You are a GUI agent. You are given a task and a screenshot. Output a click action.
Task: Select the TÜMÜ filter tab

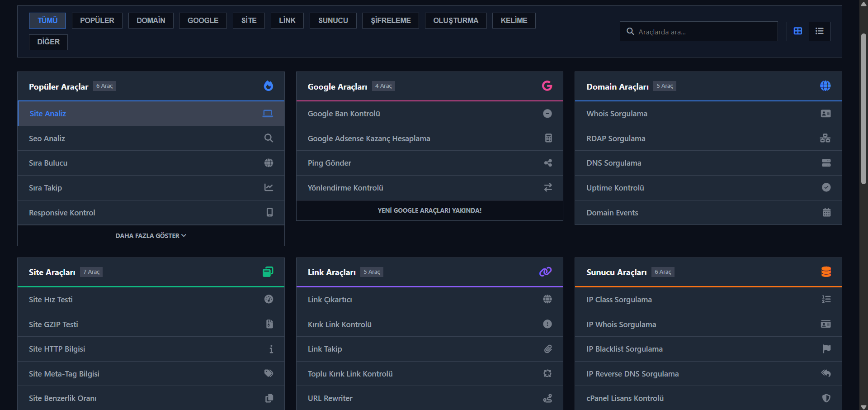[x=47, y=20]
